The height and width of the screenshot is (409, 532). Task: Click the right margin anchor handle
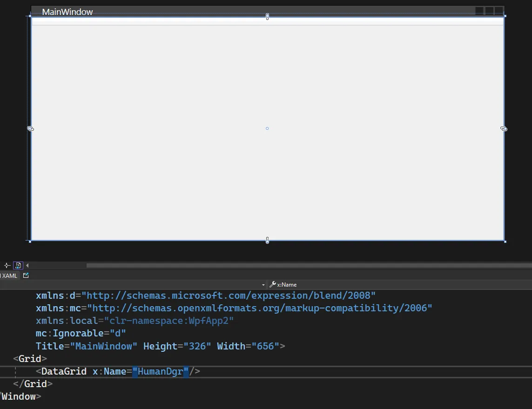[504, 128]
